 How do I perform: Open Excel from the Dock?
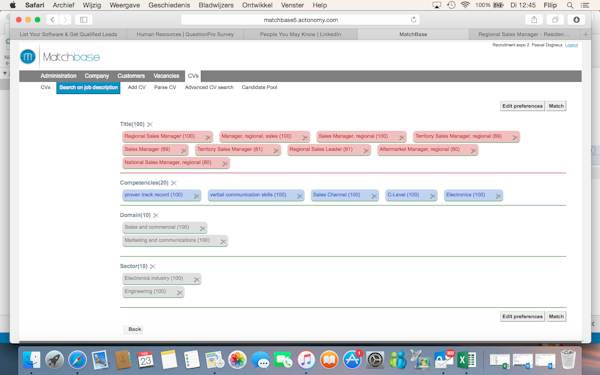(466, 360)
